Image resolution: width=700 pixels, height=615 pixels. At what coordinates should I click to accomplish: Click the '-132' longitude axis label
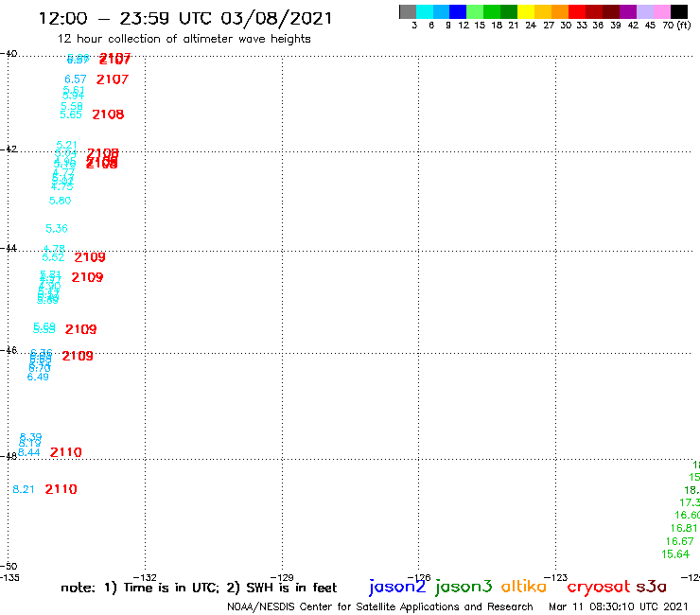[145, 577]
